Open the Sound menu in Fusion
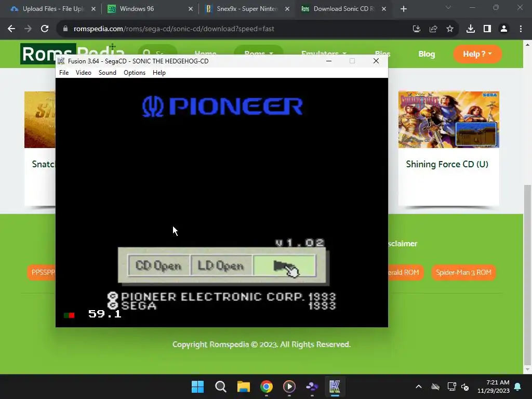 pos(107,73)
